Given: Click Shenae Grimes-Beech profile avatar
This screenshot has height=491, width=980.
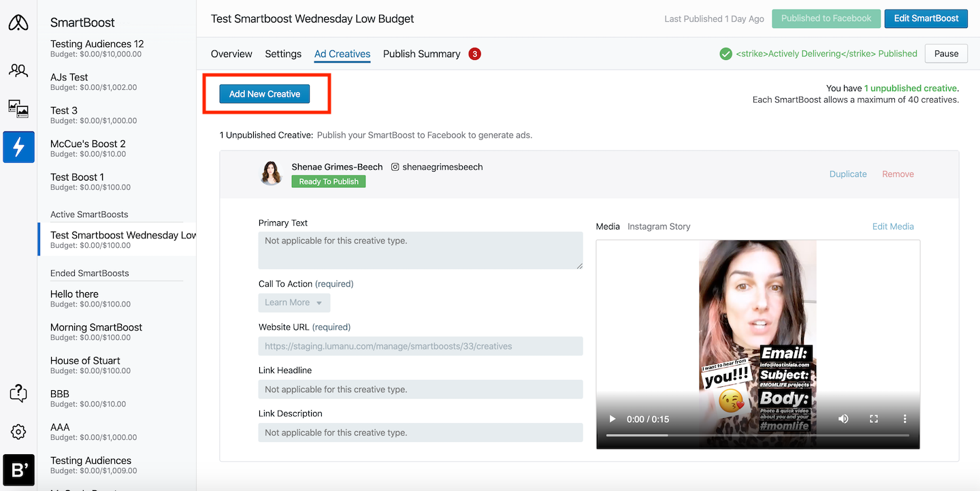Looking at the screenshot, I should pyautogui.click(x=272, y=173).
